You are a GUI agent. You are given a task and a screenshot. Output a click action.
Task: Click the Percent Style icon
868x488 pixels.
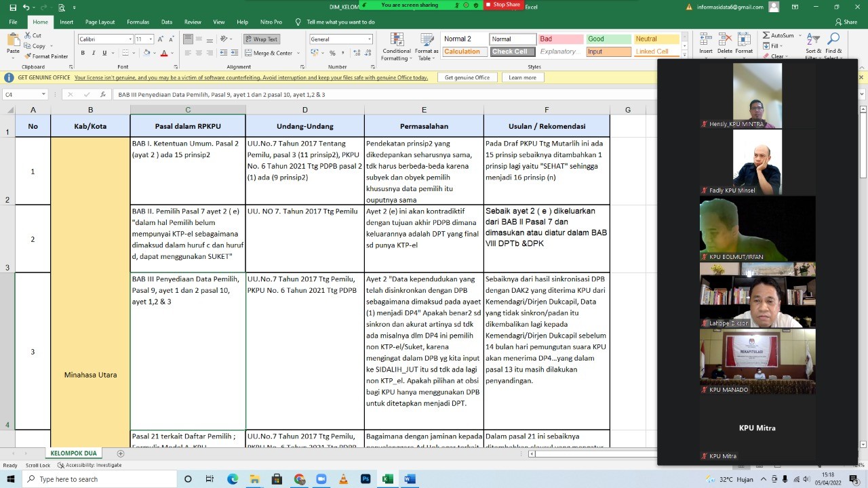pos(332,53)
